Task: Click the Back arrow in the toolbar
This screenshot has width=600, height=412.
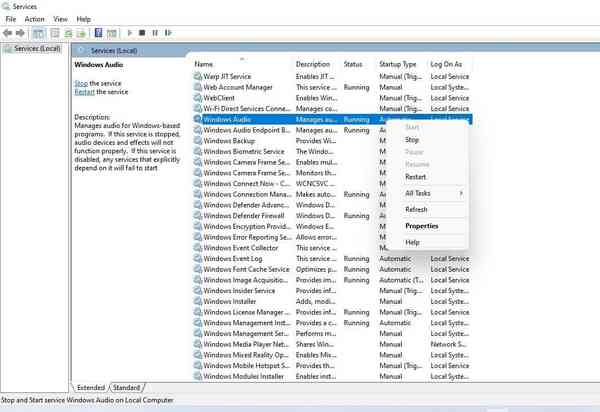Action: (9, 32)
